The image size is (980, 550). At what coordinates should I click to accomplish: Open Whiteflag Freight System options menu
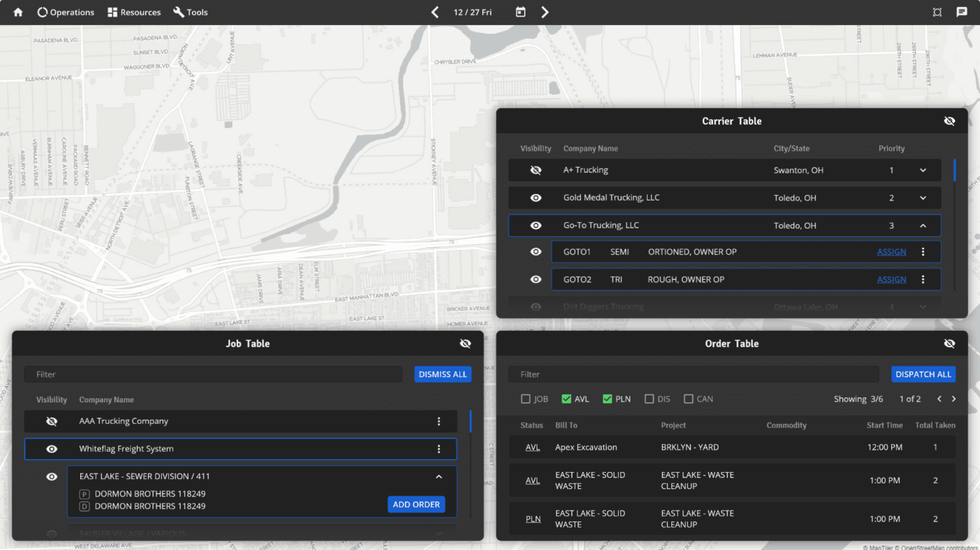tap(439, 449)
